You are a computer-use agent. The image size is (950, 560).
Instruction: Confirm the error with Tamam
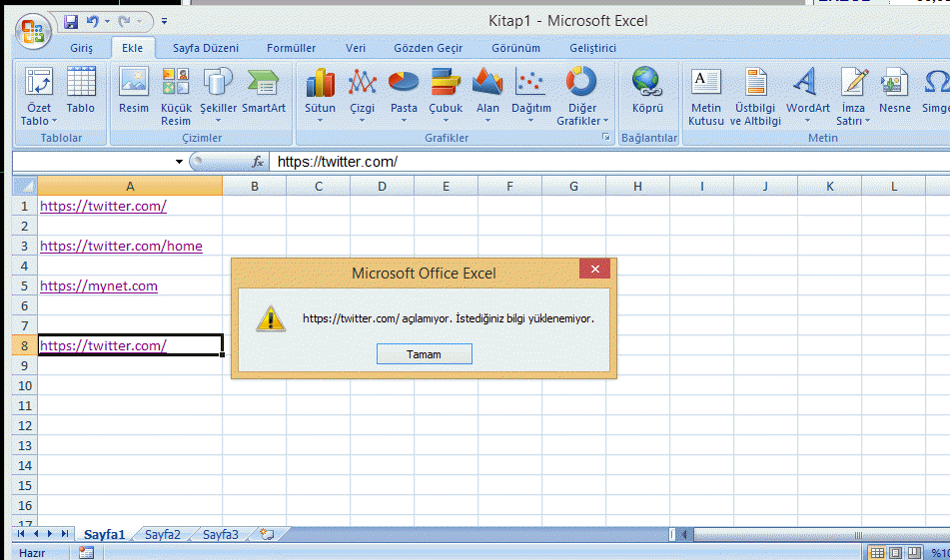click(425, 354)
